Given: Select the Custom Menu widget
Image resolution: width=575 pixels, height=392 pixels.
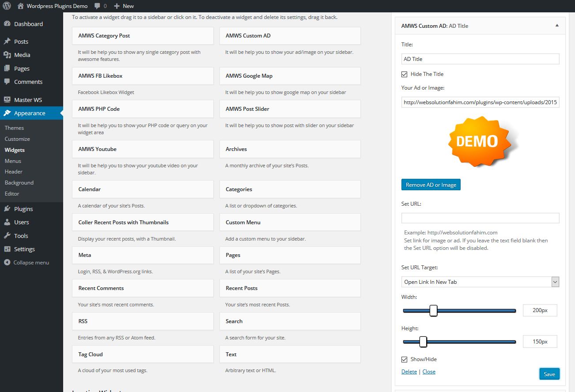Looking at the screenshot, I should tap(290, 222).
